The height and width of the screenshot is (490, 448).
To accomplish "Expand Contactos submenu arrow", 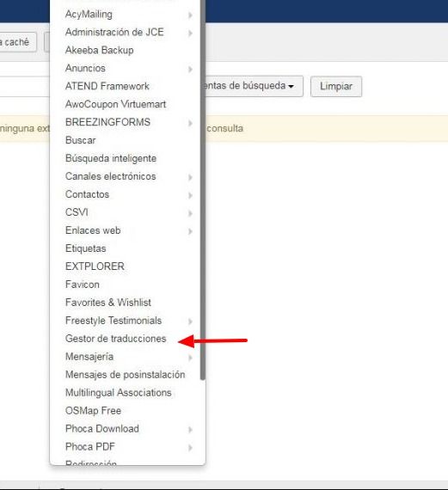I will [x=190, y=195].
